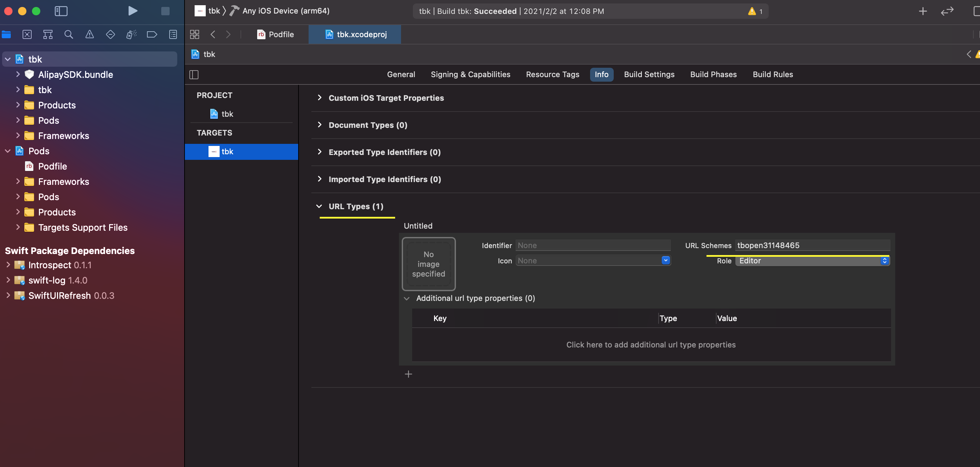Open the Find navigator magnifier icon
This screenshot has height=467, width=980.
pyautogui.click(x=68, y=35)
